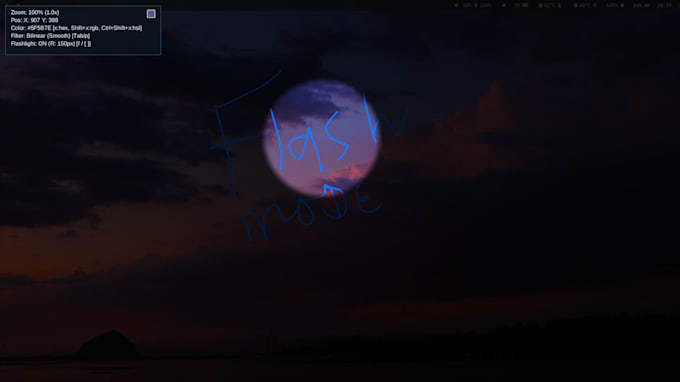
Task: Click the "Pos: X: 907" position text line
Action: click(x=34, y=20)
